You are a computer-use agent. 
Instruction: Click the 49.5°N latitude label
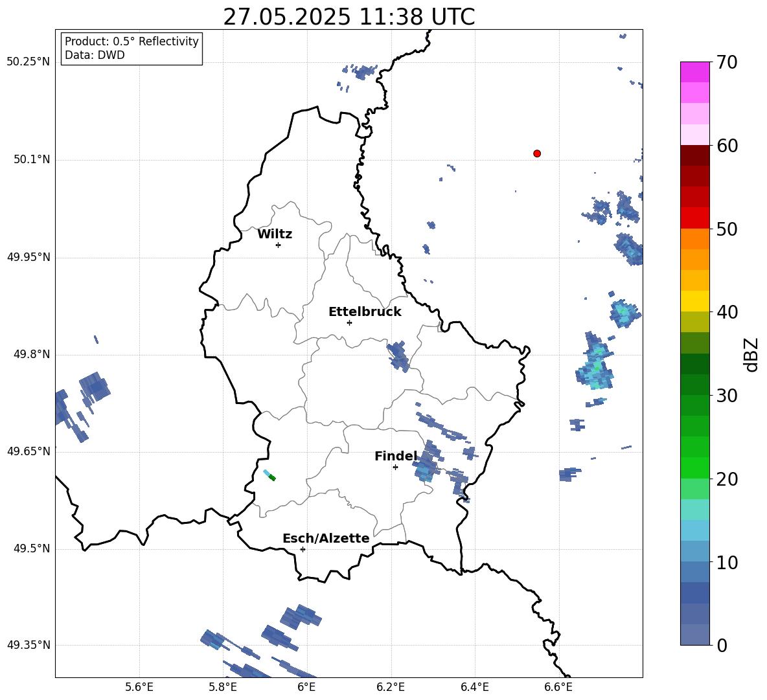point(32,549)
